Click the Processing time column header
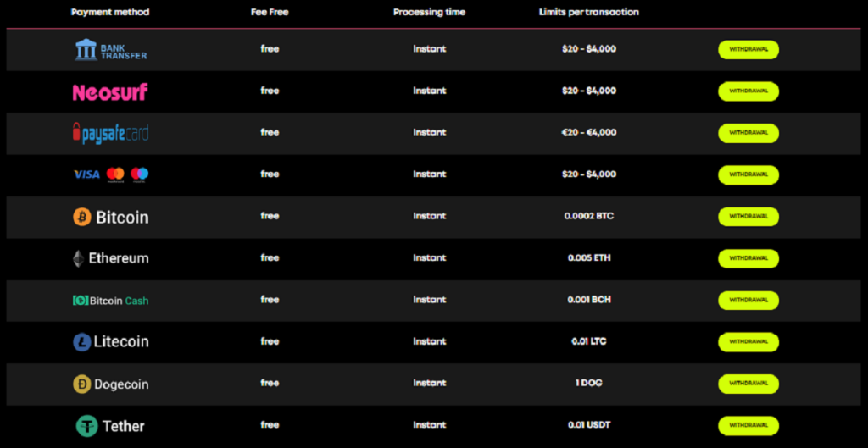This screenshot has height=448, width=868. click(429, 12)
